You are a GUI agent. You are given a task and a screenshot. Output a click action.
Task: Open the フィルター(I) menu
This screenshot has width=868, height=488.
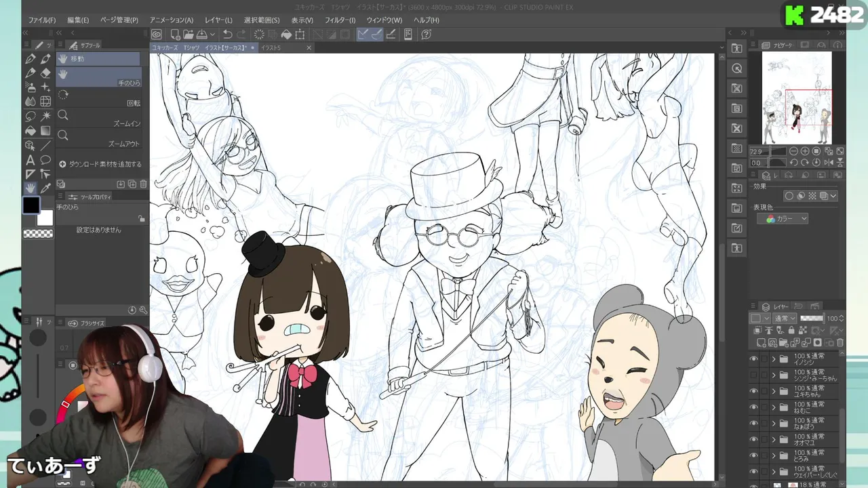(340, 20)
